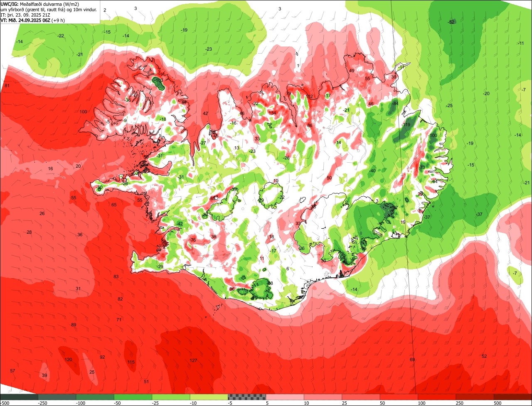Click the map value '89' in the southwest ocean
This screenshot has width=532, height=406.
point(74,325)
